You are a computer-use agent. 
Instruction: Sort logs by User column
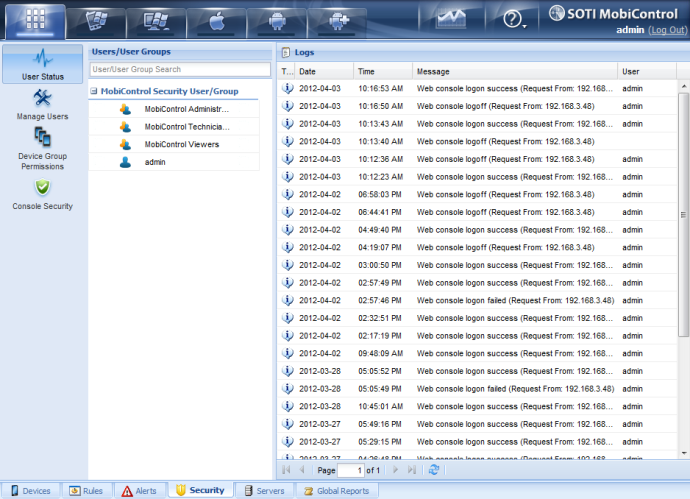point(647,71)
